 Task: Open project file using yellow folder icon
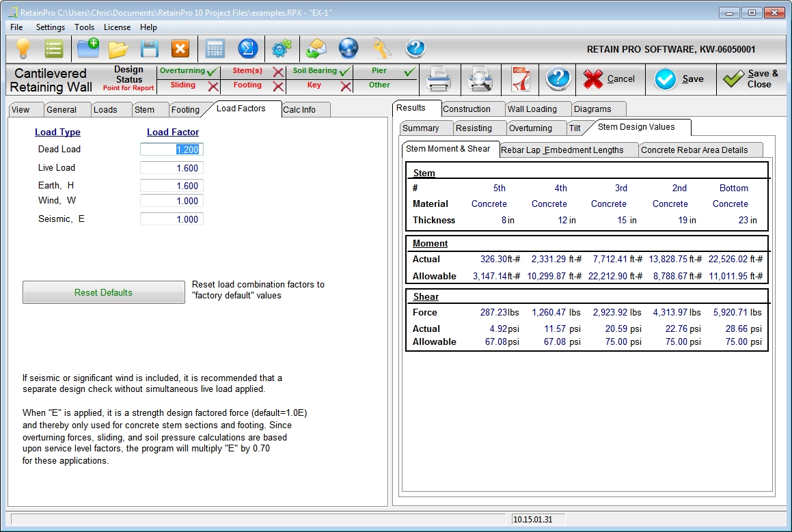(118, 49)
